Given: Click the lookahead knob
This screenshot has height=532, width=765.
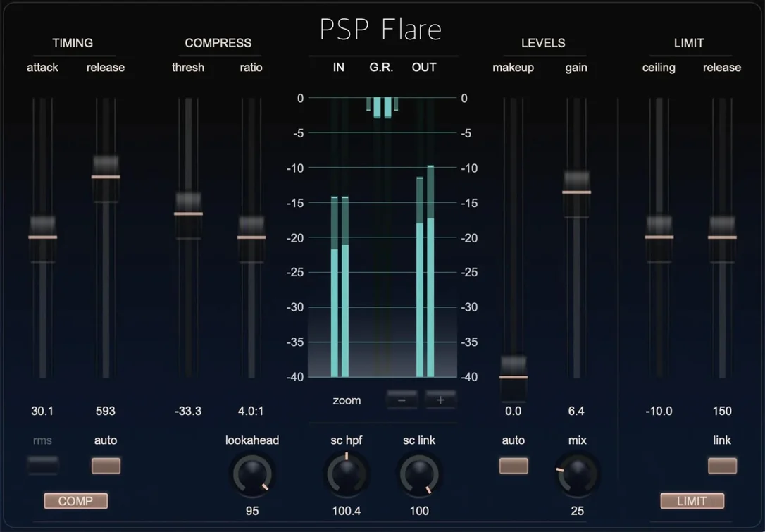Looking at the screenshot, I should (252, 474).
